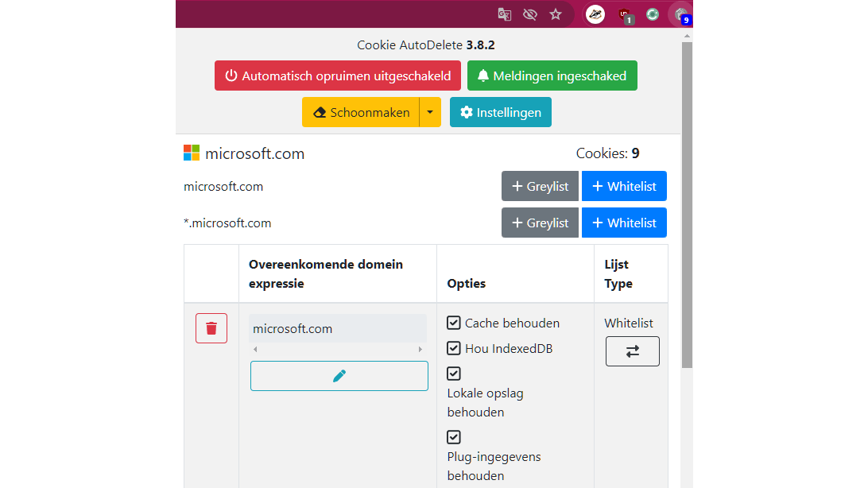868x488 pixels.
Task: Uncheck Hou IndexedDB checkbox
Action: [x=453, y=348]
